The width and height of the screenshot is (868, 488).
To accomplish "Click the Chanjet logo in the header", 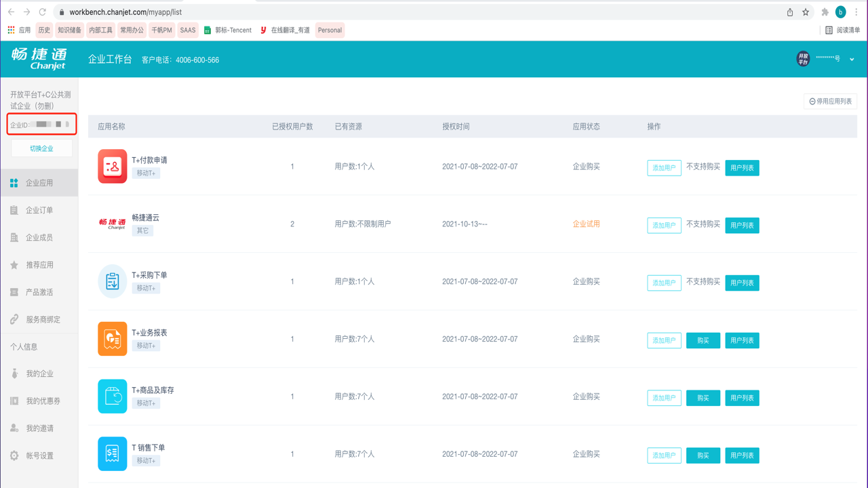I will point(39,58).
